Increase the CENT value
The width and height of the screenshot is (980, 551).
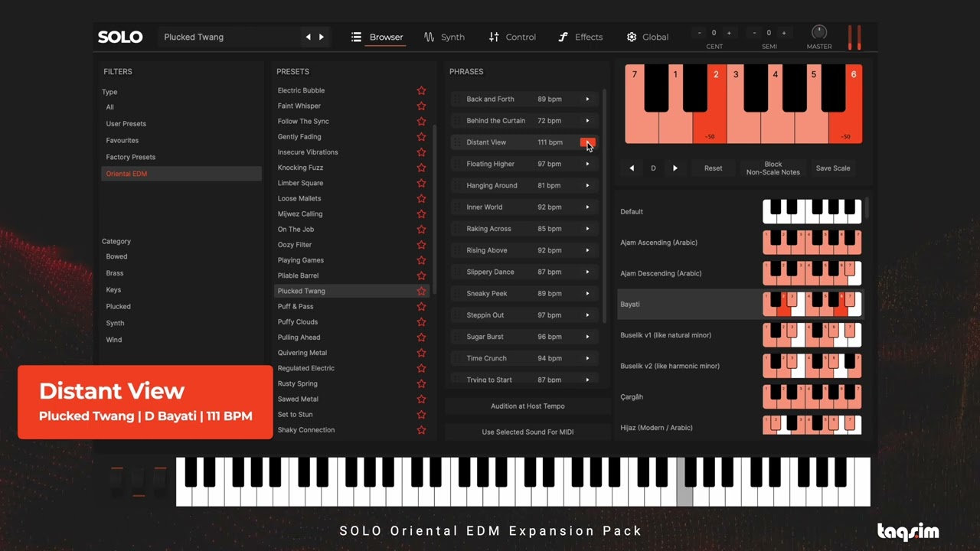pos(728,33)
